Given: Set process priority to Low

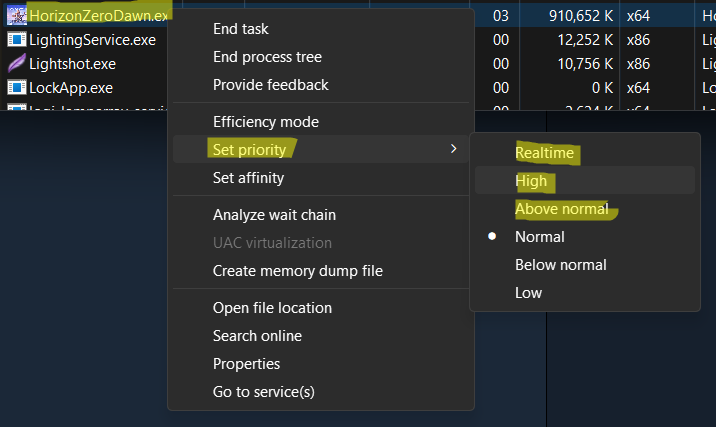Looking at the screenshot, I should pyautogui.click(x=528, y=293).
